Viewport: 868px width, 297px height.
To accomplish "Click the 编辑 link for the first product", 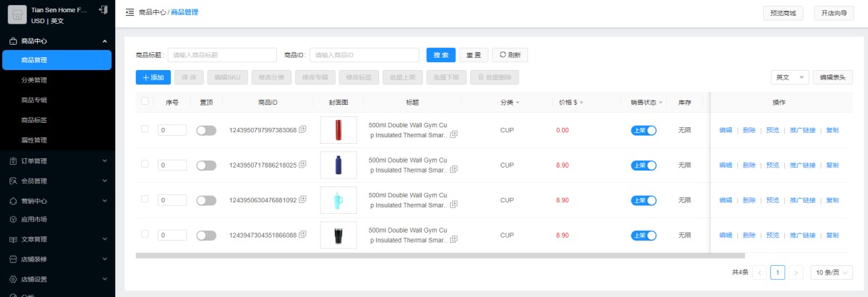I will (726, 130).
